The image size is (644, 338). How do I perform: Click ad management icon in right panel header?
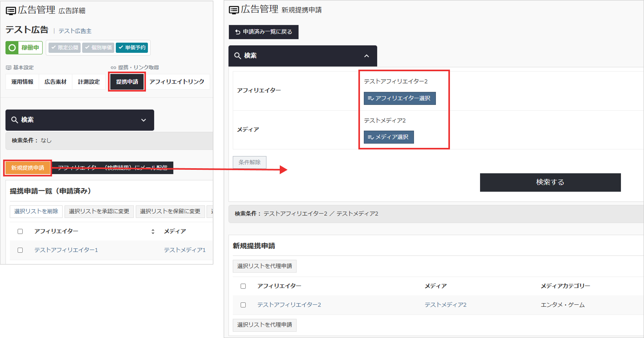234,10
